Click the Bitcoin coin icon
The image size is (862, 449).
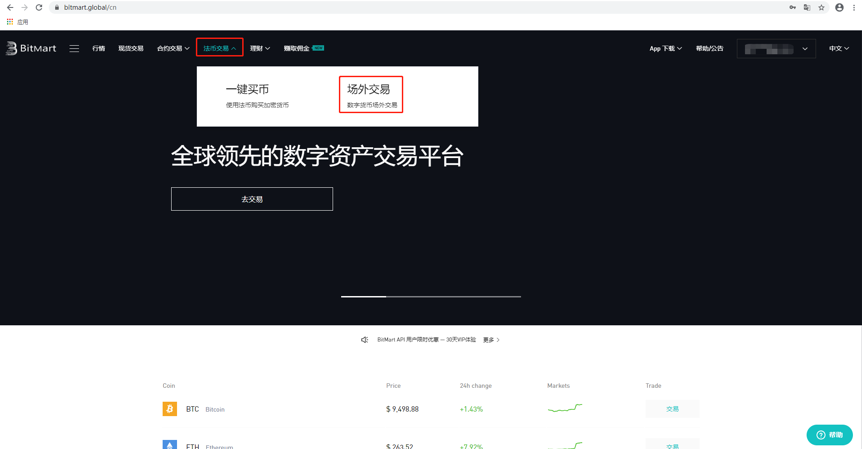point(170,409)
